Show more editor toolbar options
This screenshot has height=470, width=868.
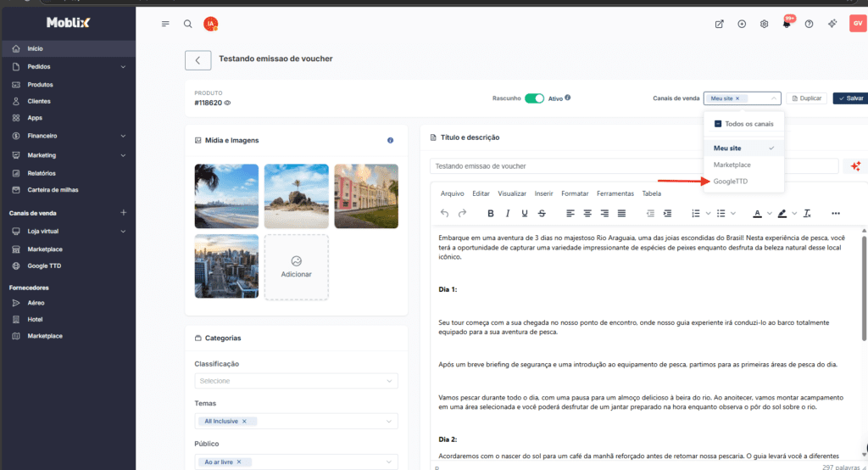[x=836, y=213]
